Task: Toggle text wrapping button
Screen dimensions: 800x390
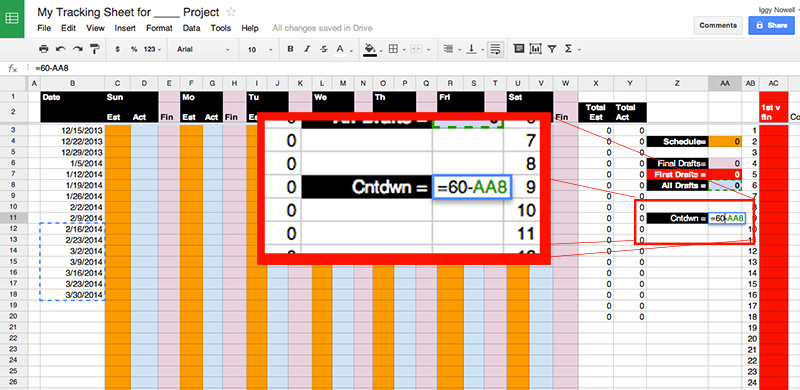Action: [495, 49]
